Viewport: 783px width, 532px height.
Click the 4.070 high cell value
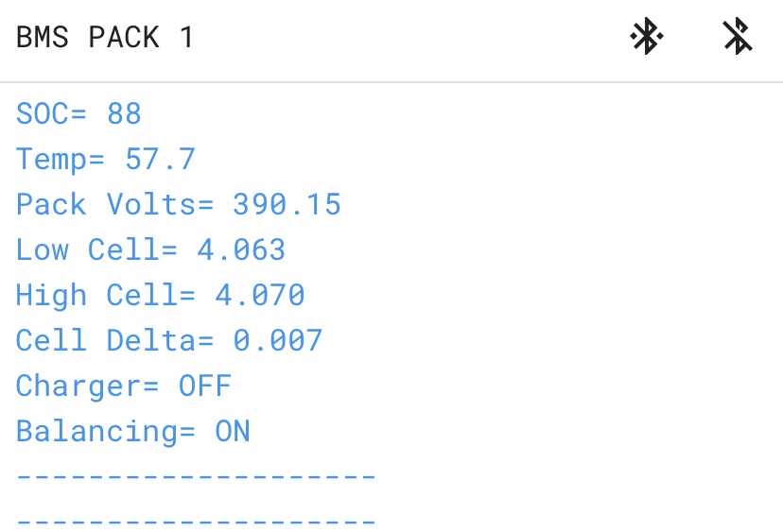pyautogui.click(x=260, y=295)
